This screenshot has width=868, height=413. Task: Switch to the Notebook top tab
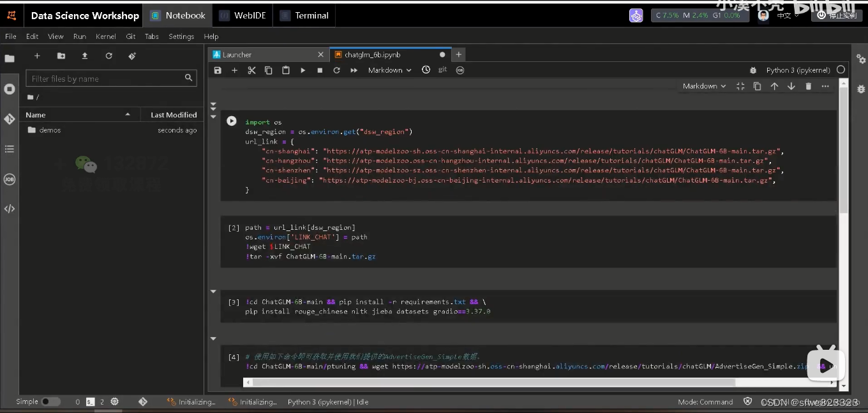pyautogui.click(x=178, y=15)
